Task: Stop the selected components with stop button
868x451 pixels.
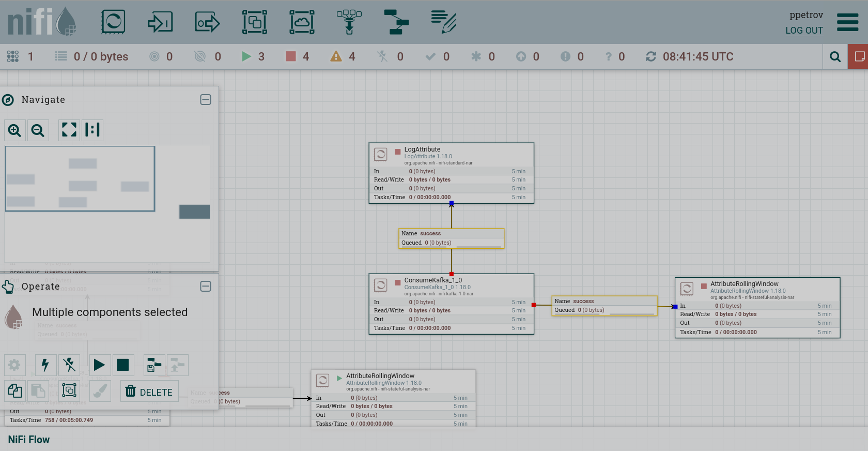Action: click(x=123, y=365)
